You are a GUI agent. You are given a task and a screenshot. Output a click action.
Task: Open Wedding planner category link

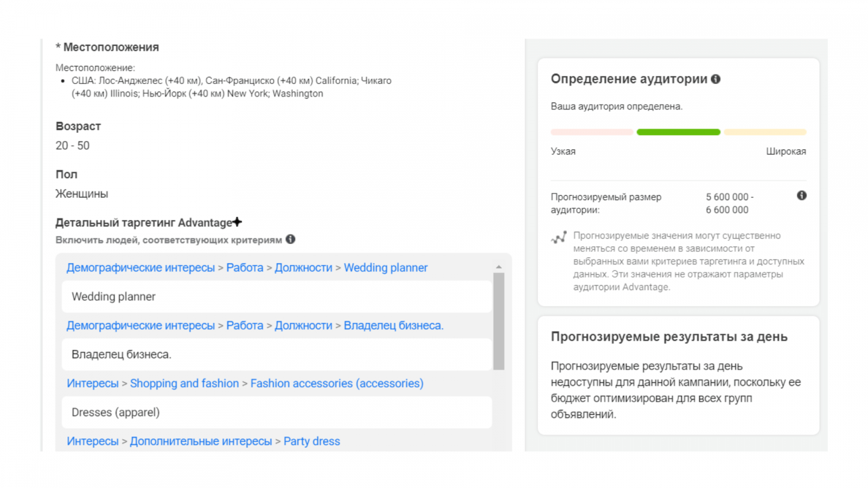pyautogui.click(x=385, y=268)
